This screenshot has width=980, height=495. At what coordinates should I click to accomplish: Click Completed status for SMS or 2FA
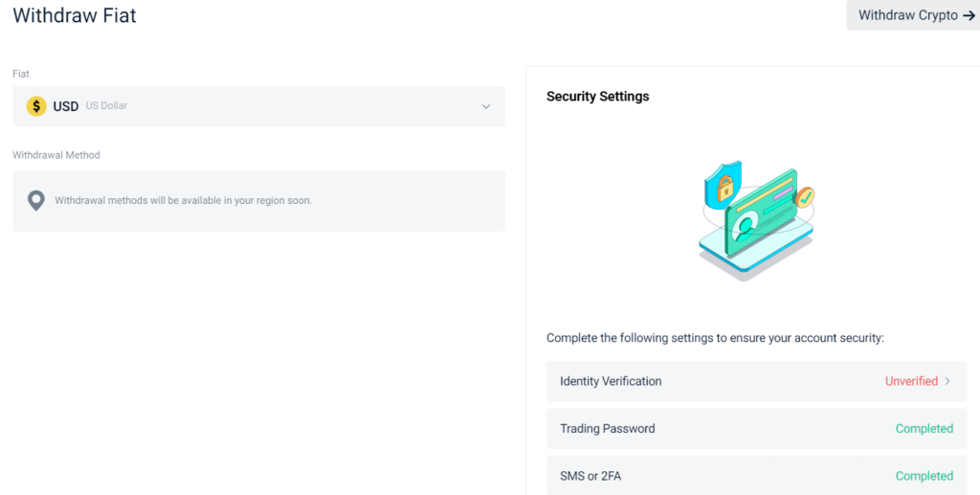[924, 476]
